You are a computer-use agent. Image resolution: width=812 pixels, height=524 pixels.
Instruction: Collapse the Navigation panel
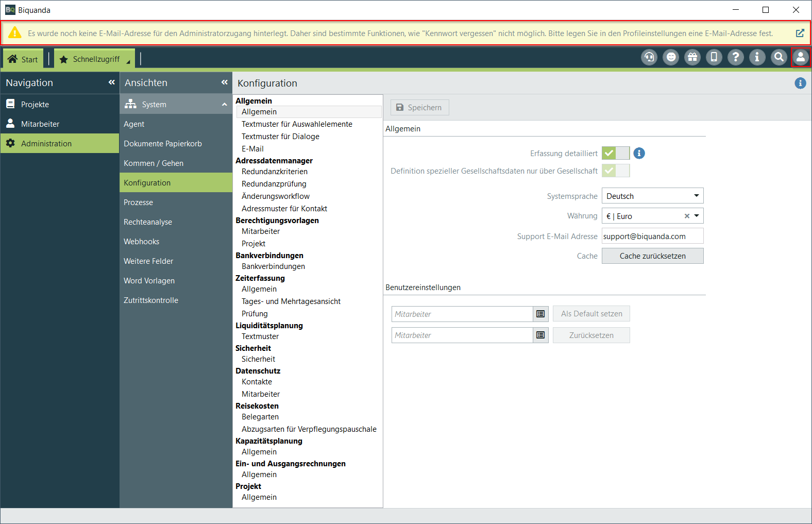[x=111, y=82]
